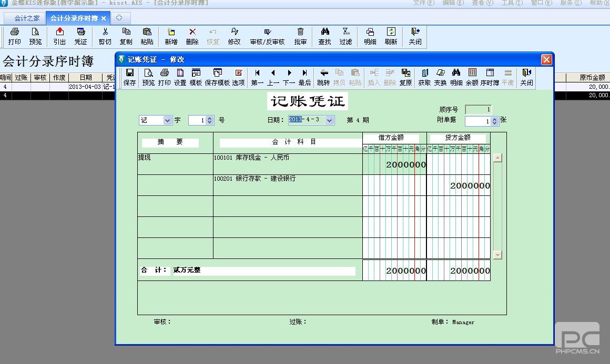Open the 查找 (Find) tool
The image size is (610, 364).
(324, 36)
